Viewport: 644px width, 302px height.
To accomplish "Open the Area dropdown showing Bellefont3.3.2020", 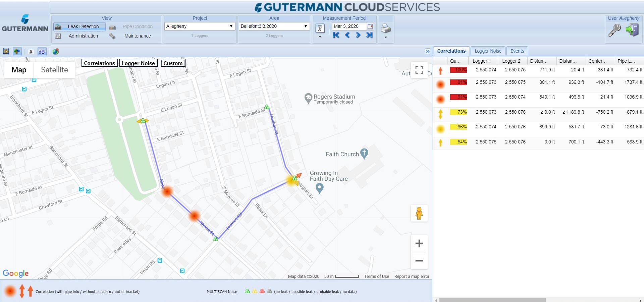I will pyautogui.click(x=274, y=26).
